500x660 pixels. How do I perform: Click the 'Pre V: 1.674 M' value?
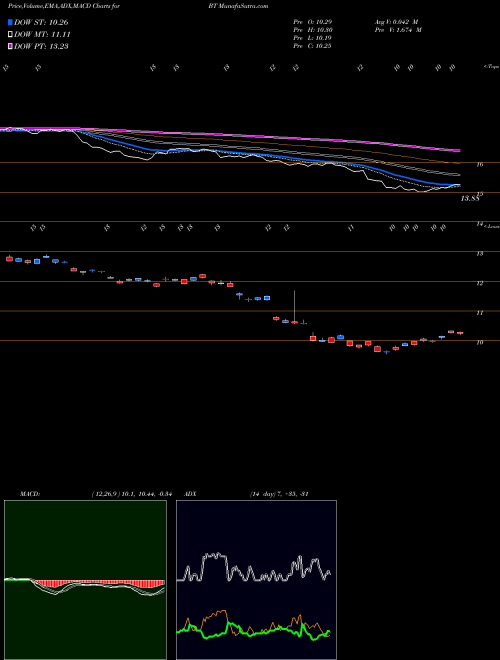398,30
